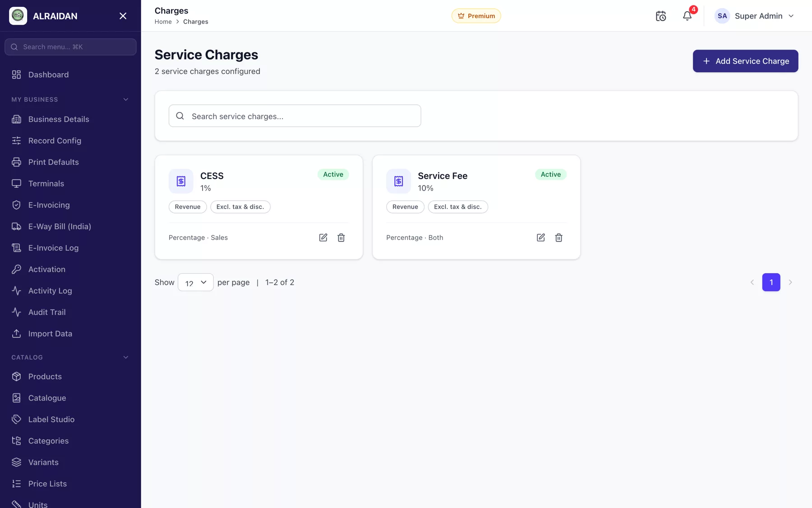Click the Active badge on Service Fee
Screen dimensions: 812x508
[x=550, y=174]
